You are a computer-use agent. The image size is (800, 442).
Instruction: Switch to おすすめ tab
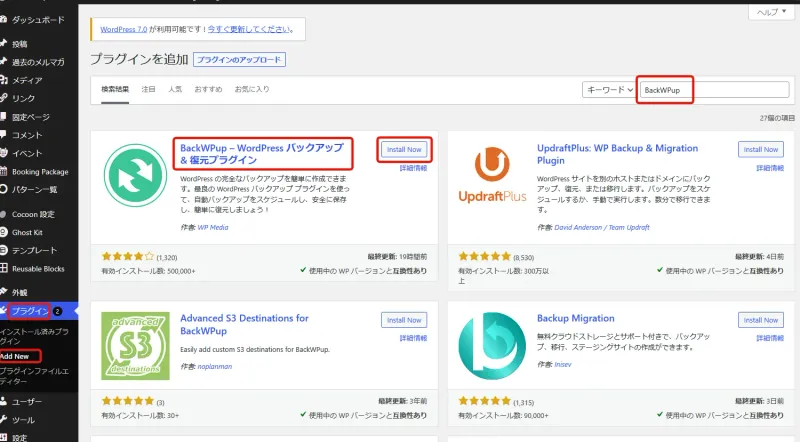pos(208,89)
